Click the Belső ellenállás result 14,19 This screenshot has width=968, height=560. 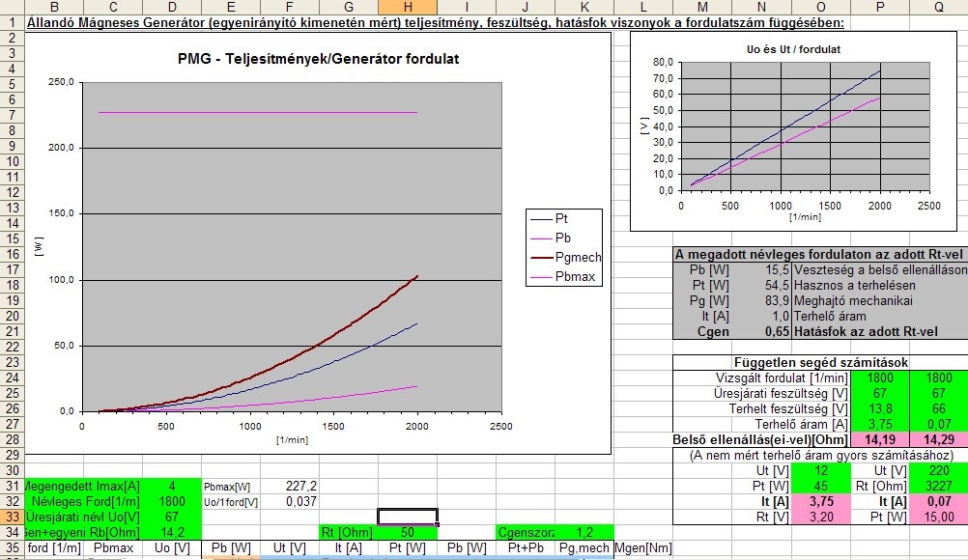(x=880, y=439)
